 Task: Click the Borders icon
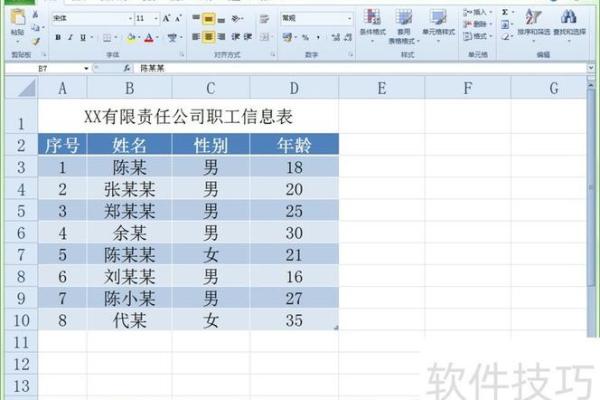point(107,38)
